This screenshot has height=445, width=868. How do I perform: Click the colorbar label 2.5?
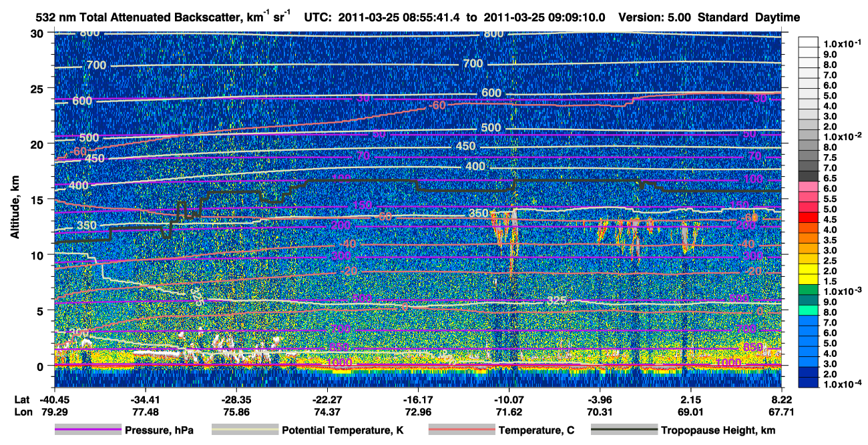tap(829, 261)
